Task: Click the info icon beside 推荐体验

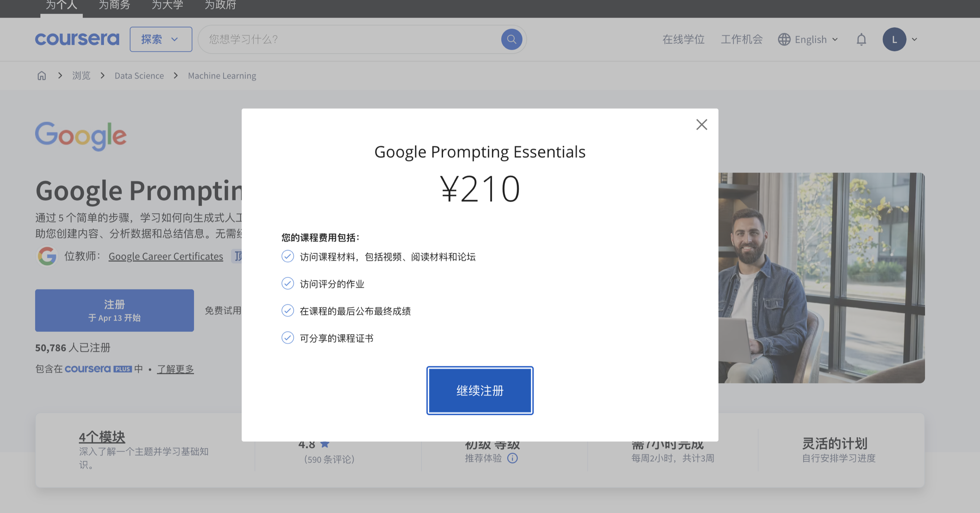Action: click(513, 458)
